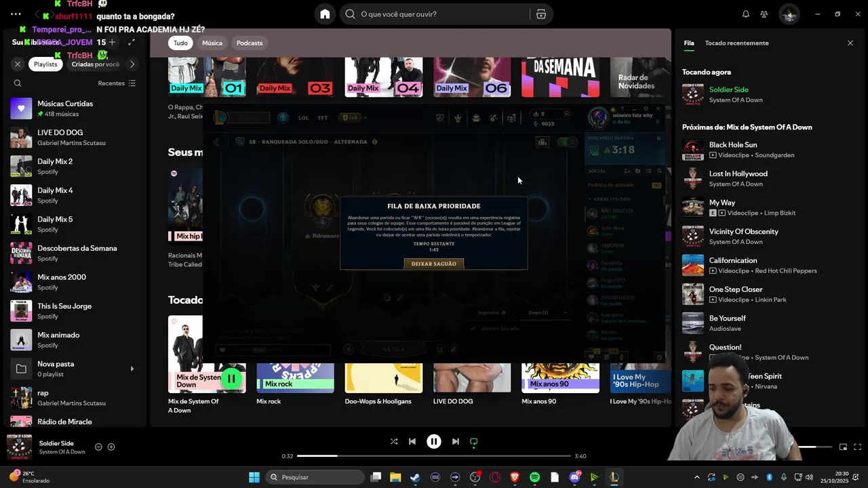868x488 pixels.
Task: Skip to next track
Action: tap(456, 441)
